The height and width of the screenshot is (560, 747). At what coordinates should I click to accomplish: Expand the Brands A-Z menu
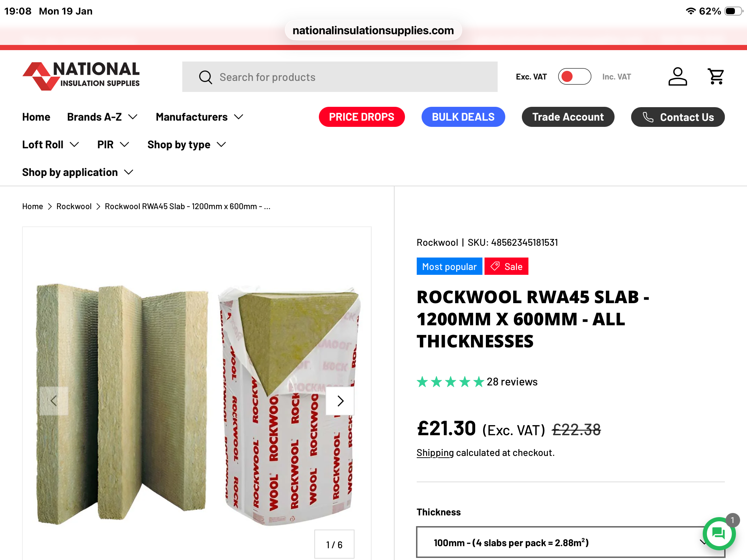[x=102, y=117]
